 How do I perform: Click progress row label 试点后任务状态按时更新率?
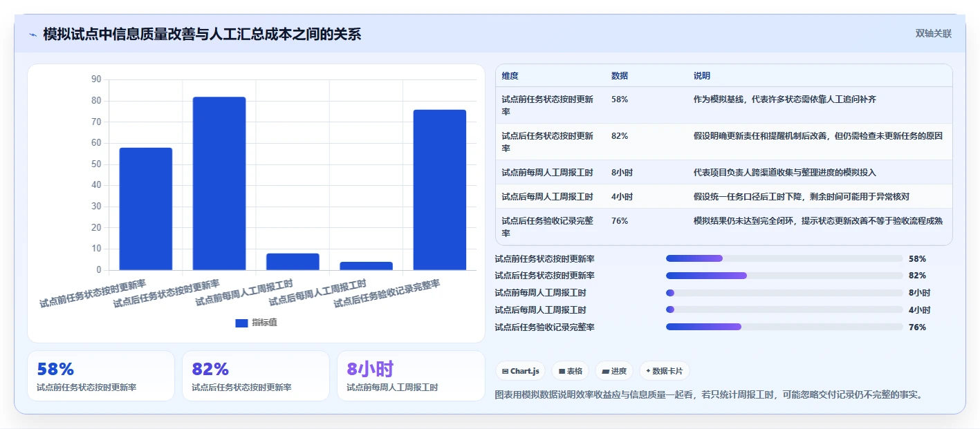(545, 276)
